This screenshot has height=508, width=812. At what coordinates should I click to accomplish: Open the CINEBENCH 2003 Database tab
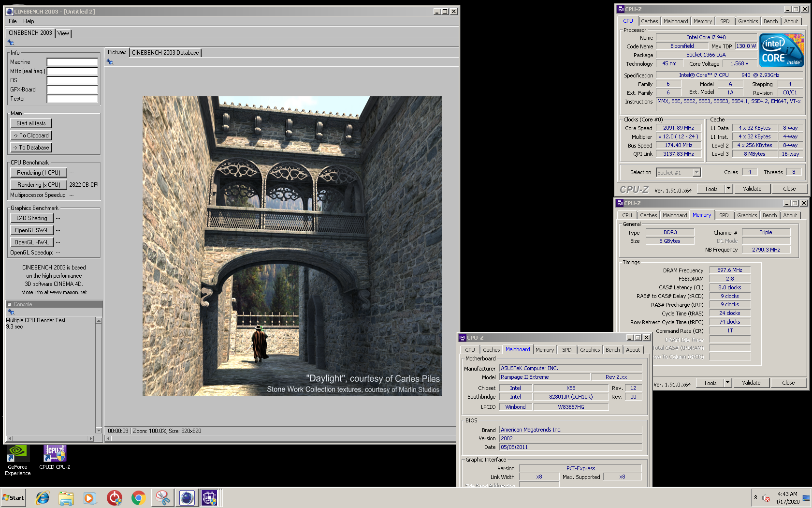(x=165, y=53)
